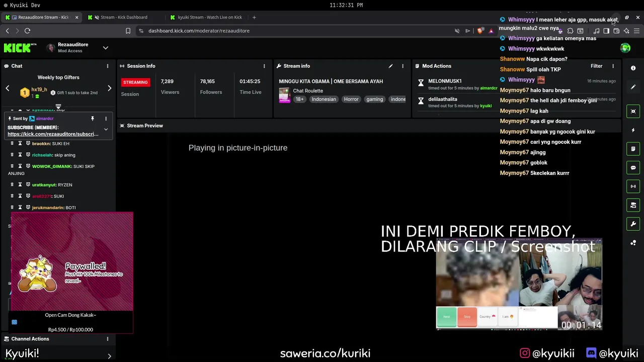Ban user uratkanyut with the shield icon
The image size is (644, 362).
coord(28,185)
